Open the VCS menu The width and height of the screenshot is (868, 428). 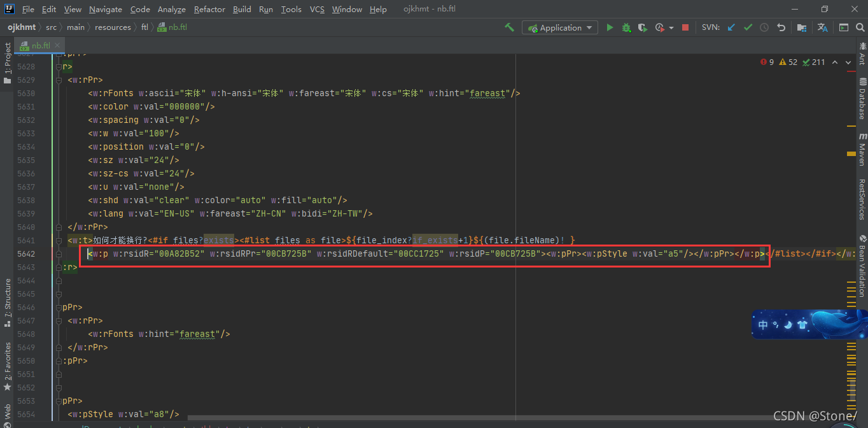point(317,9)
